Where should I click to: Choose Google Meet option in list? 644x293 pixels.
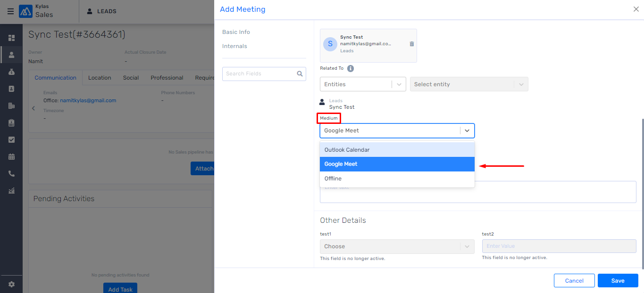397,164
